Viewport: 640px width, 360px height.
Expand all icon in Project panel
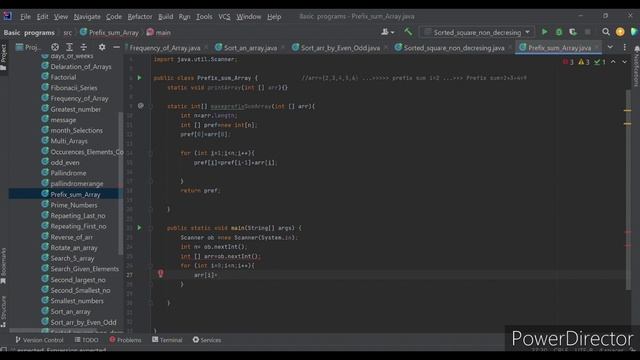69,47
